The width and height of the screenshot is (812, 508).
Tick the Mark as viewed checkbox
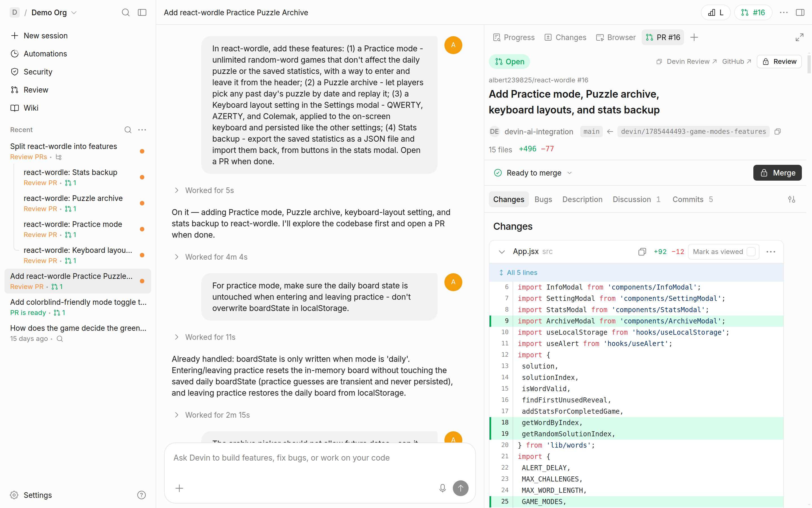[x=751, y=252]
